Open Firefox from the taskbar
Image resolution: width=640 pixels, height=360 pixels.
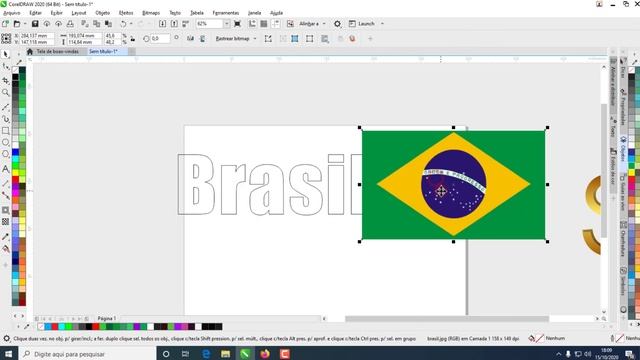[x=265, y=354]
